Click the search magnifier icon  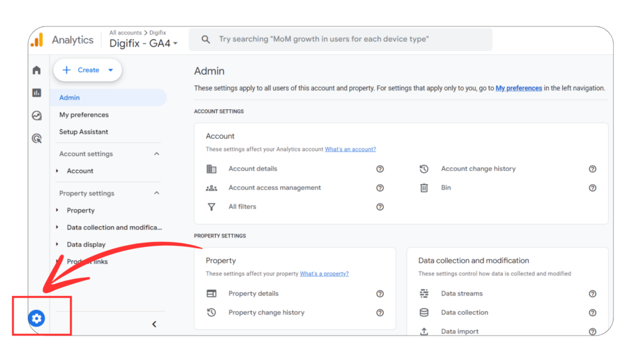(206, 40)
